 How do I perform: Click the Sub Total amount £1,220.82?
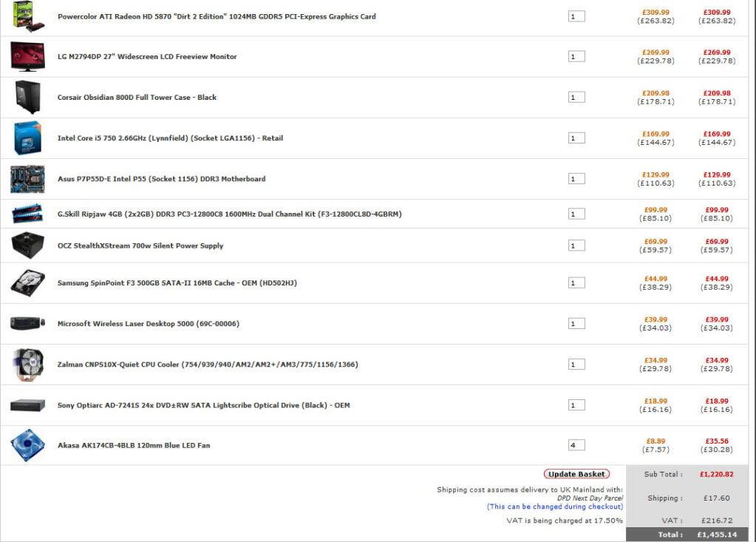[x=717, y=475]
